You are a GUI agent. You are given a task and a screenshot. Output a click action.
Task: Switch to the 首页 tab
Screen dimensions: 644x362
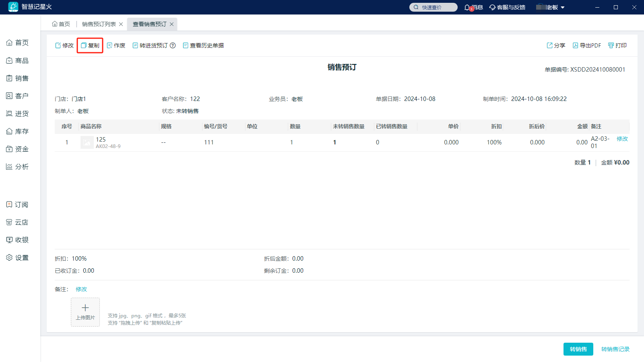click(61, 24)
